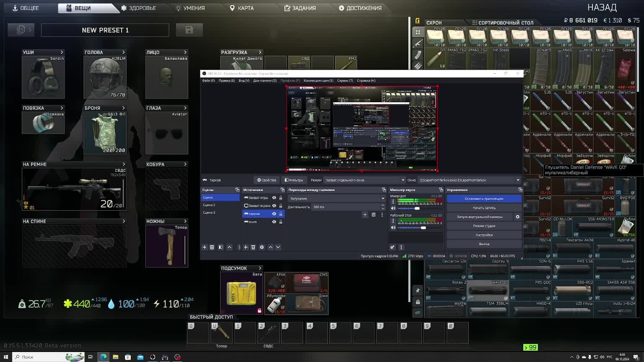The image size is (644, 362).
Task: Switch to the УМЕНИЯ tab
Action: click(x=190, y=8)
